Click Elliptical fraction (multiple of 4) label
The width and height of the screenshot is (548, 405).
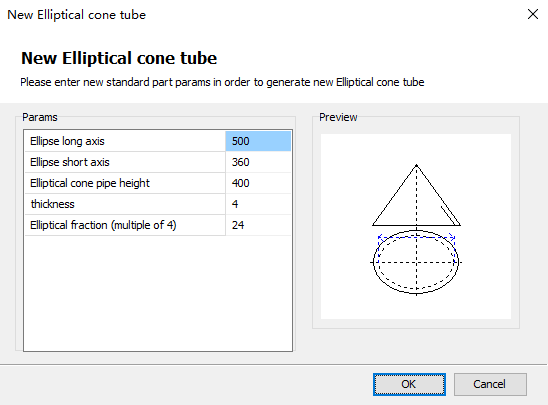point(103,225)
